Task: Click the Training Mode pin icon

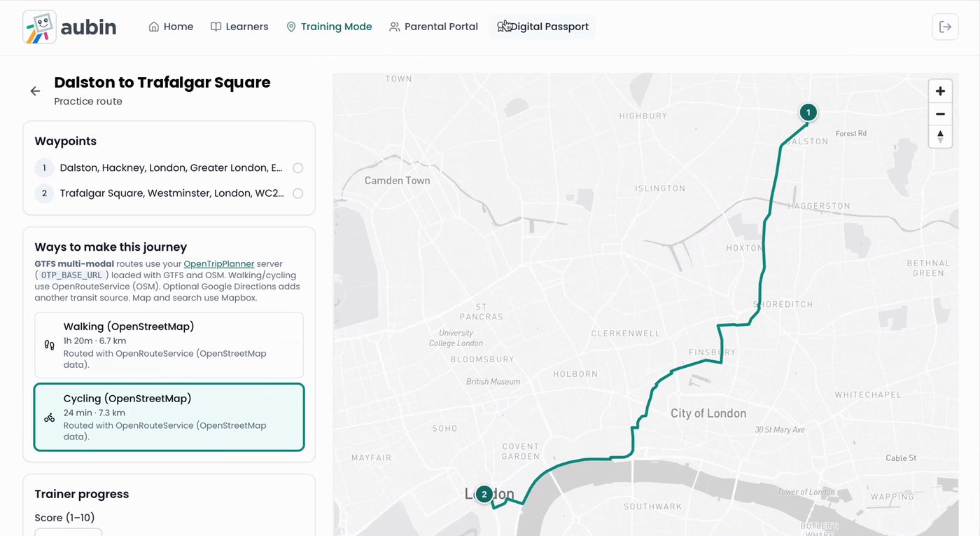Action: pos(291,27)
